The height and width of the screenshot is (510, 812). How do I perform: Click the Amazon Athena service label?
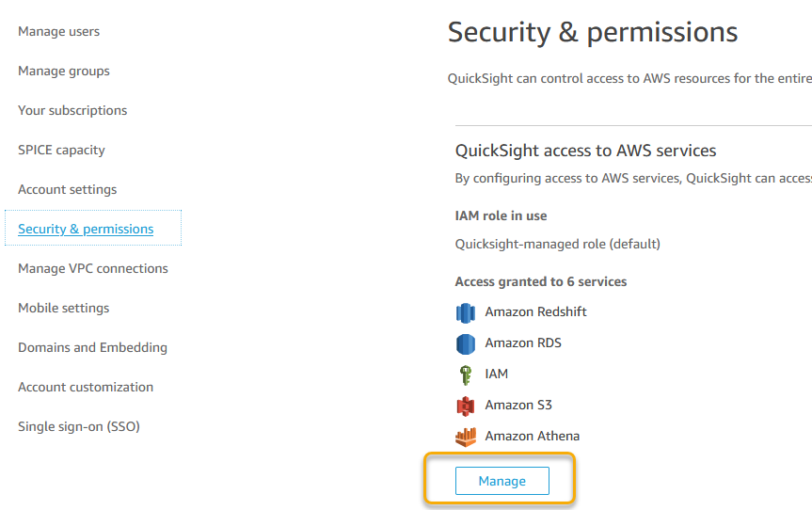tap(532, 437)
